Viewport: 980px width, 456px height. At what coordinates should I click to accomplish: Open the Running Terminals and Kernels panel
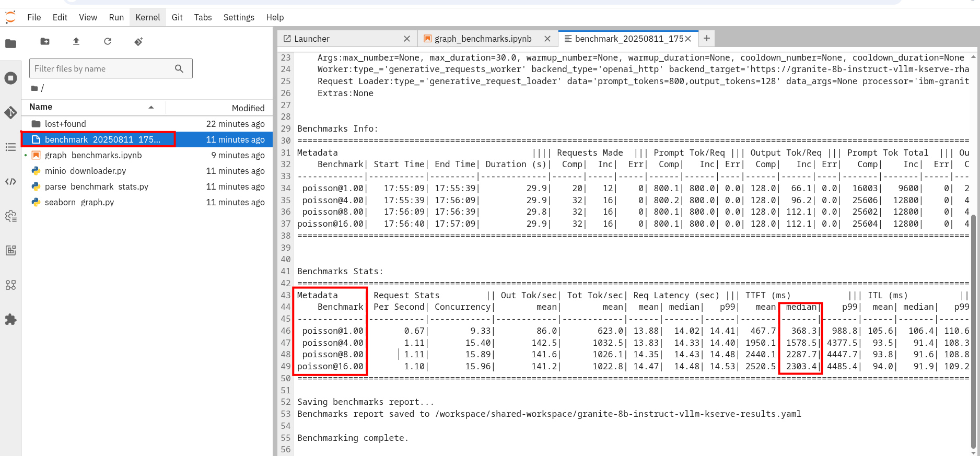pos(10,78)
